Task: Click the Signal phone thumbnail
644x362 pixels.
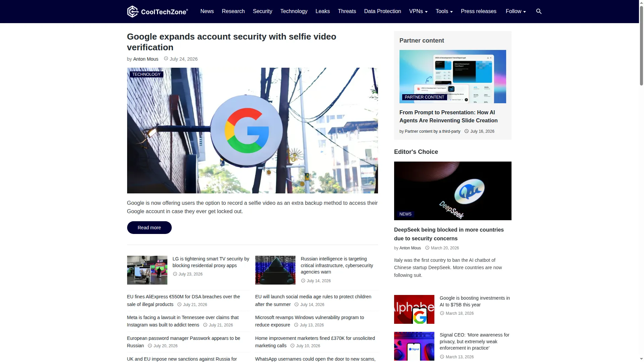Action: [x=414, y=346]
